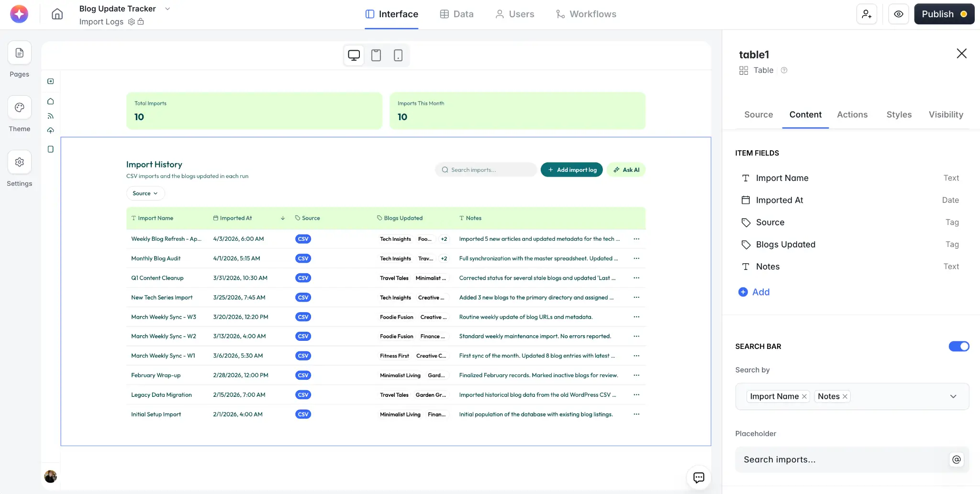Preview the app with eye icon
Screen dimensions: 980x494
coord(899,14)
